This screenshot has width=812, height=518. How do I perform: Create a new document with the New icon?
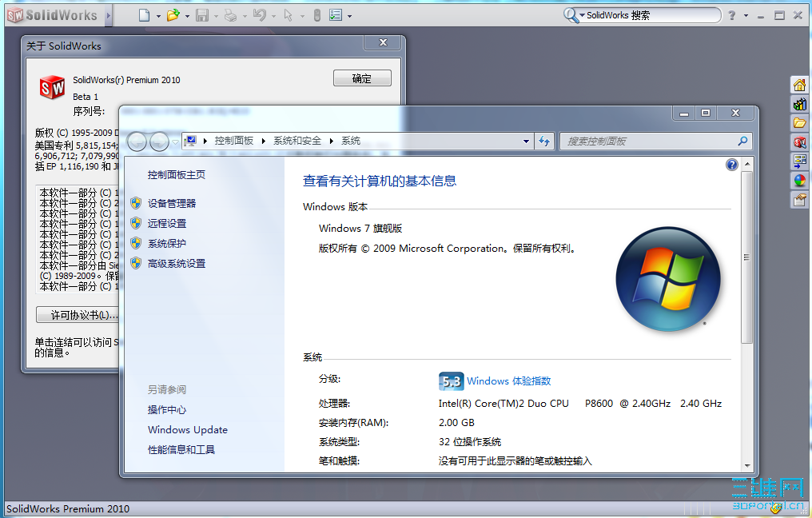pos(145,15)
